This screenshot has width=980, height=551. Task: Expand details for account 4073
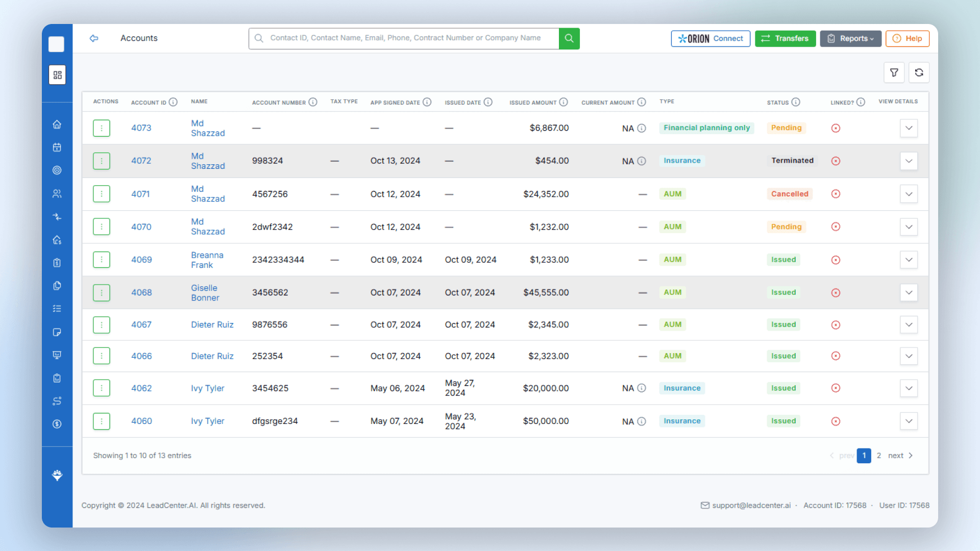coord(909,128)
